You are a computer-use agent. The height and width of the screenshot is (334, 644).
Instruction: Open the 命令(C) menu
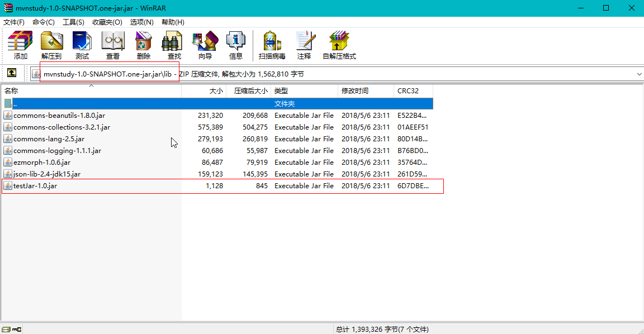coord(44,22)
